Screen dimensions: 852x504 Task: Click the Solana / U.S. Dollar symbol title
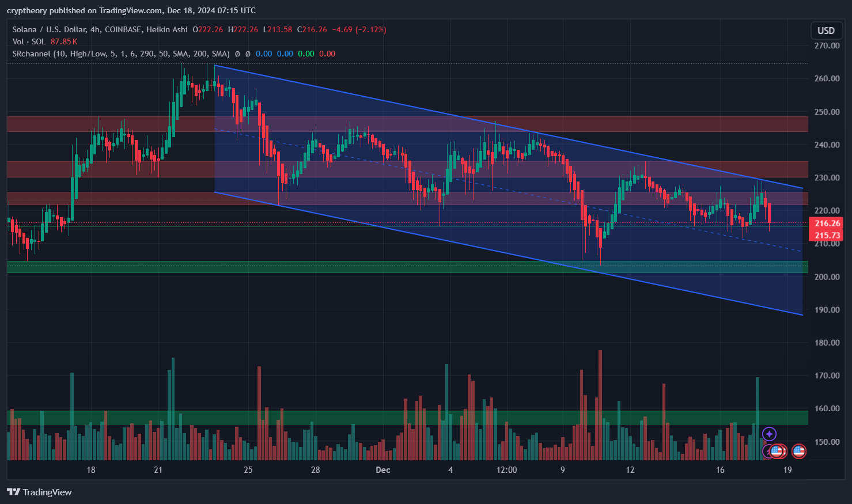49,29
